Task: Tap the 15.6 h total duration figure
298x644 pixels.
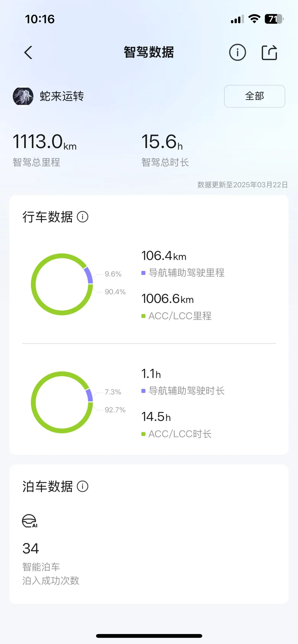Action: point(162,142)
